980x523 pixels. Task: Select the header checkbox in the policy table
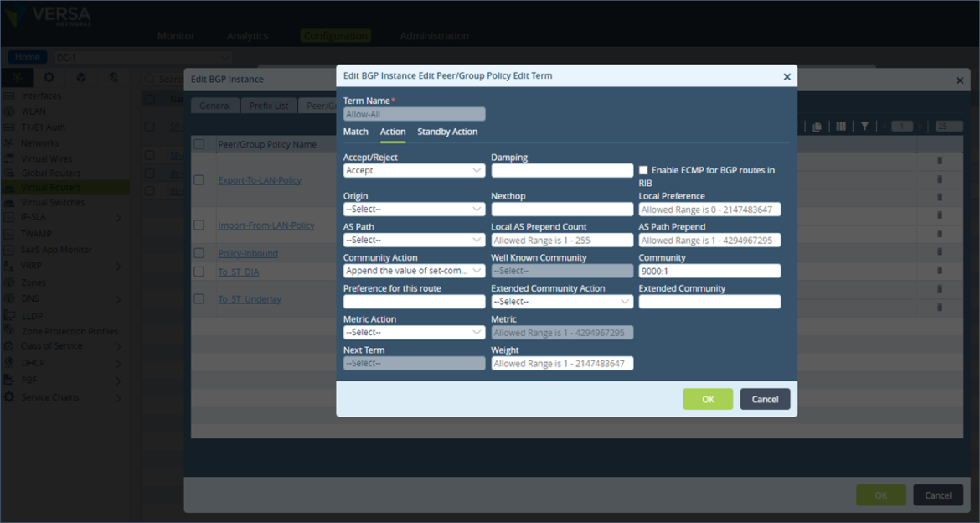[199, 143]
